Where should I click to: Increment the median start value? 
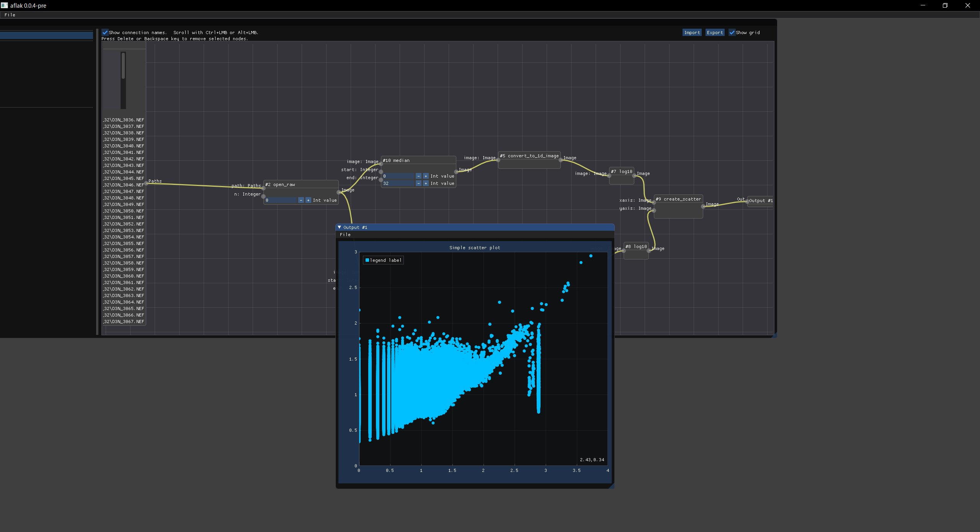point(426,176)
